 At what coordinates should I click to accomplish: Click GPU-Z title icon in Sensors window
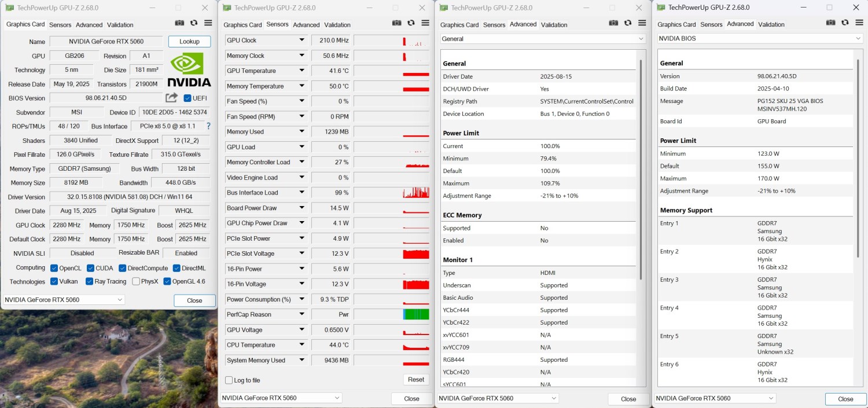pyautogui.click(x=227, y=8)
